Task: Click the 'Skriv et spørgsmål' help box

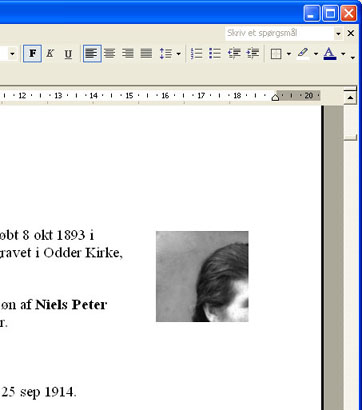Action: (x=280, y=33)
